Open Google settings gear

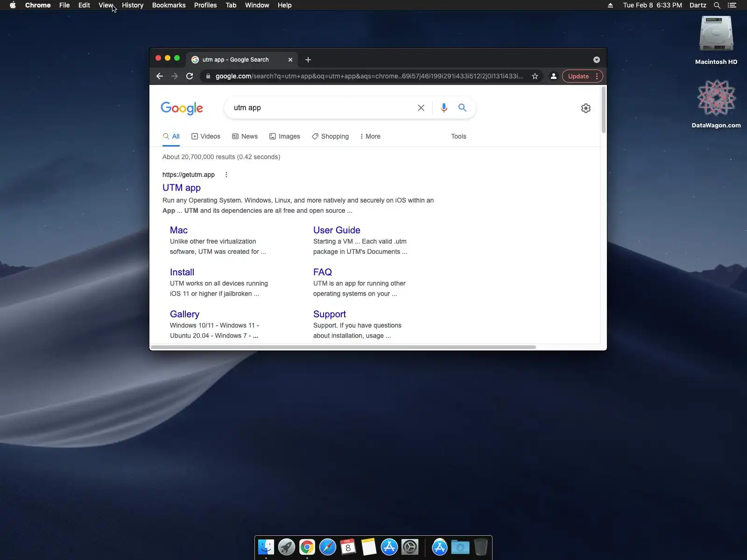586,108
